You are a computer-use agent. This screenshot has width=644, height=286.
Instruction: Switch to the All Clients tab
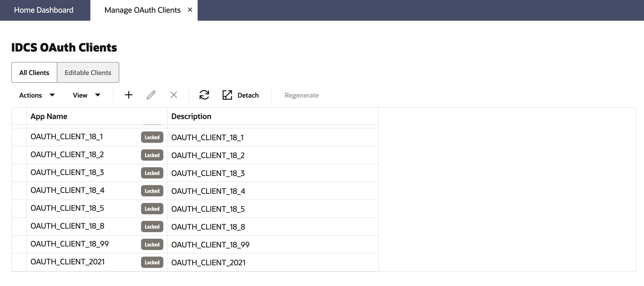pyautogui.click(x=34, y=72)
